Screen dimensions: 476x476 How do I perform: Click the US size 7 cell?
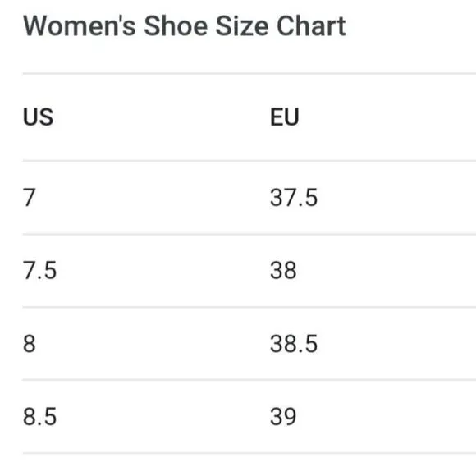[x=30, y=197]
